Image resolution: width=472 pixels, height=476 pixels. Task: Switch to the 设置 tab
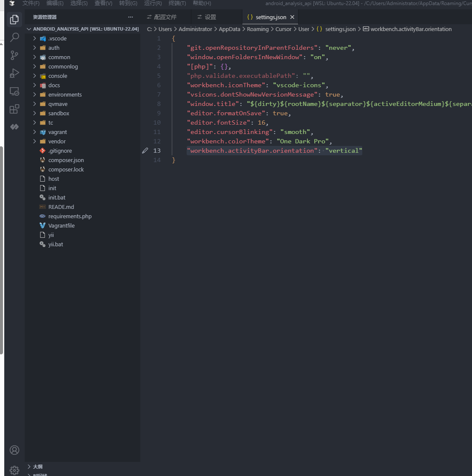pos(210,17)
